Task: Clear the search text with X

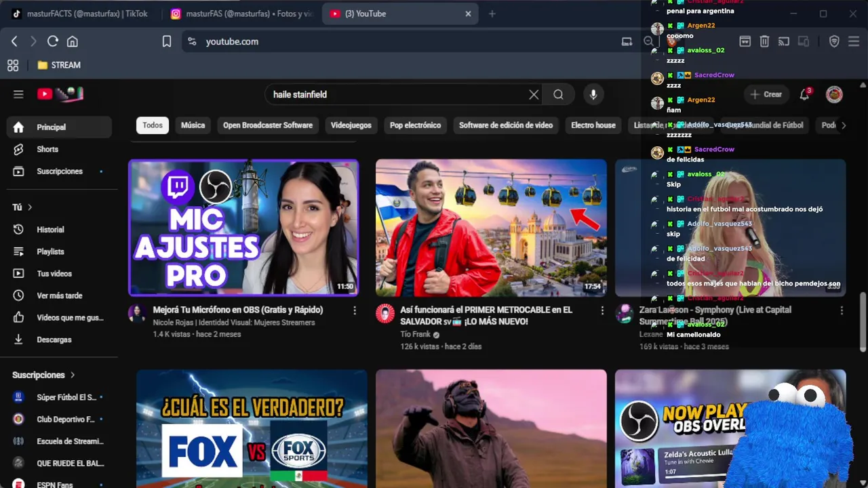Action: click(534, 94)
